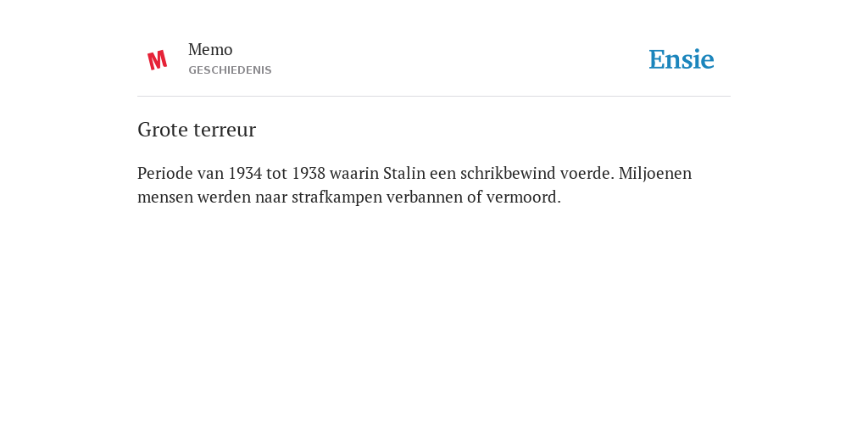Click the word strafkampen

(337, 197)
